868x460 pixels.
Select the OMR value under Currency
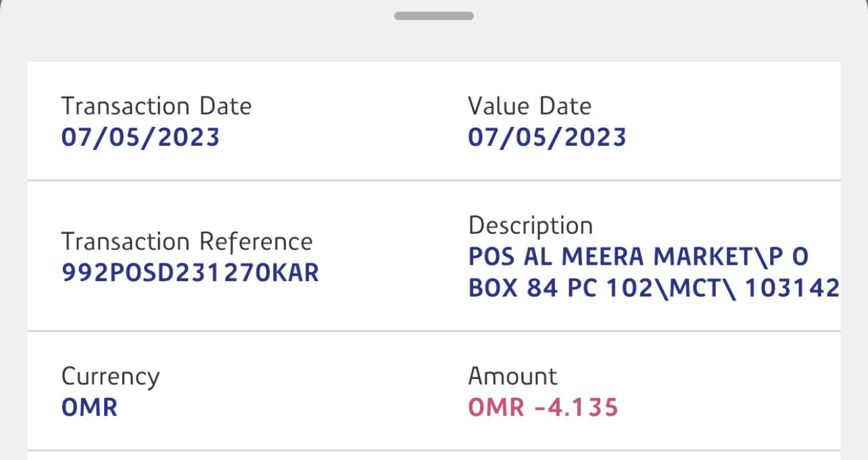[89, 407]
